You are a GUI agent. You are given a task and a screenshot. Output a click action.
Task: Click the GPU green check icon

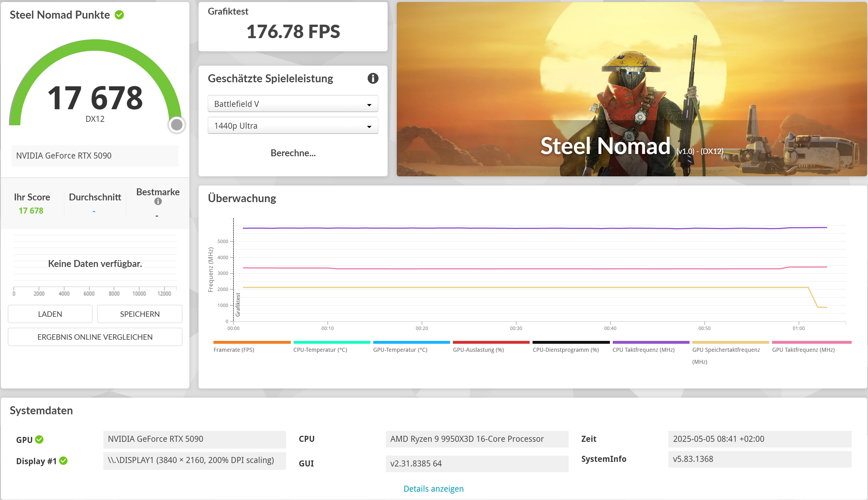click(40, 440)
